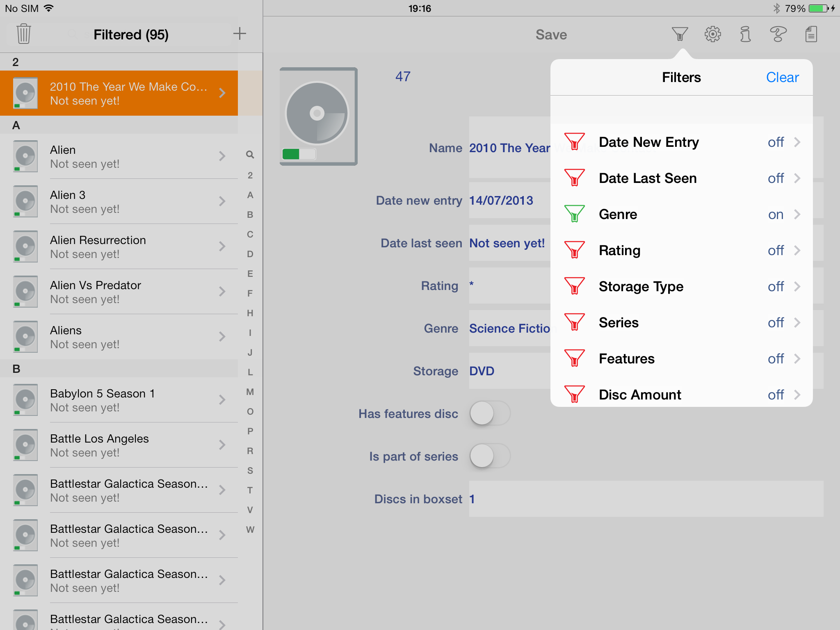The image size is (840, 630).
Task: Tap the green progress bar under the disc cover
Action: click(299, 154)
